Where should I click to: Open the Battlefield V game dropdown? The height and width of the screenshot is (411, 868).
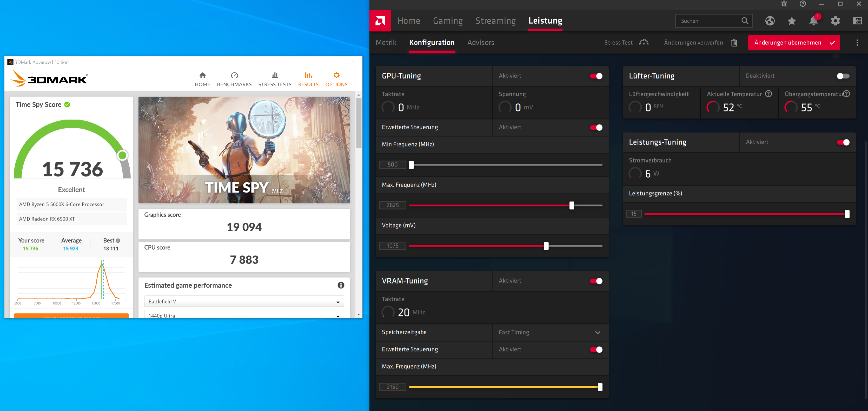pyautogui.click(x=244, y=302)
